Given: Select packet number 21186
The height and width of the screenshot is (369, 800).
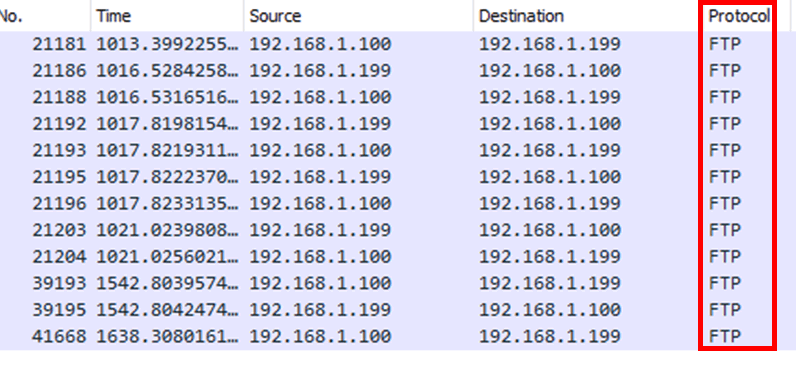Looking at the screenshot, I should pyautogui.click(x=400, y=70).
